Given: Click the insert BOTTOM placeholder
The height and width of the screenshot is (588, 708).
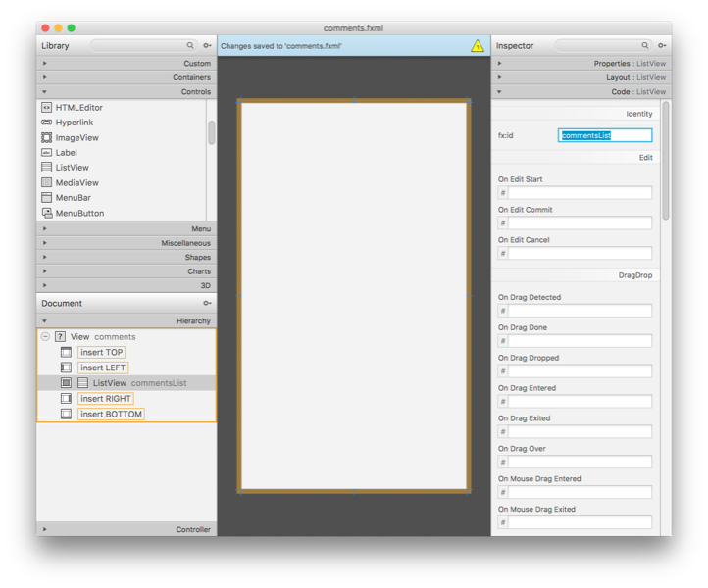Looking at the screenshot, I should click(111, 415).
